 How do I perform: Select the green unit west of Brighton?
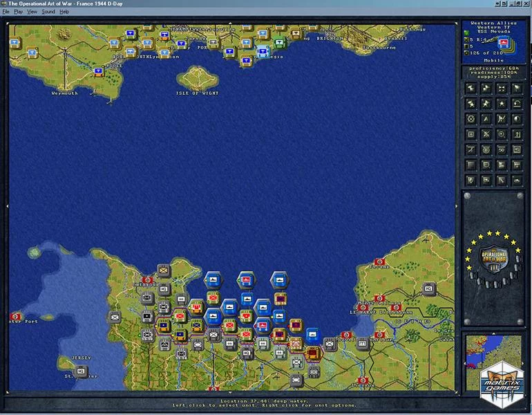point(279,43)
